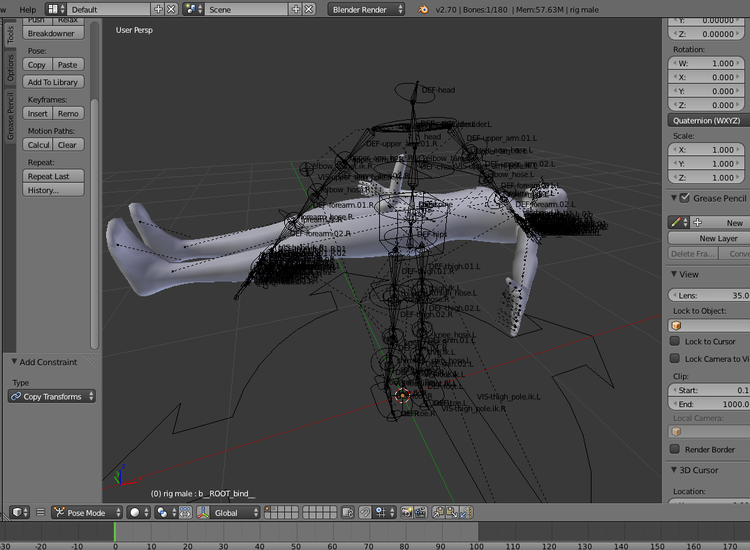750x550 pixels.
Task: Add a new scene with plus icon
Action: [x=296, y=9]
